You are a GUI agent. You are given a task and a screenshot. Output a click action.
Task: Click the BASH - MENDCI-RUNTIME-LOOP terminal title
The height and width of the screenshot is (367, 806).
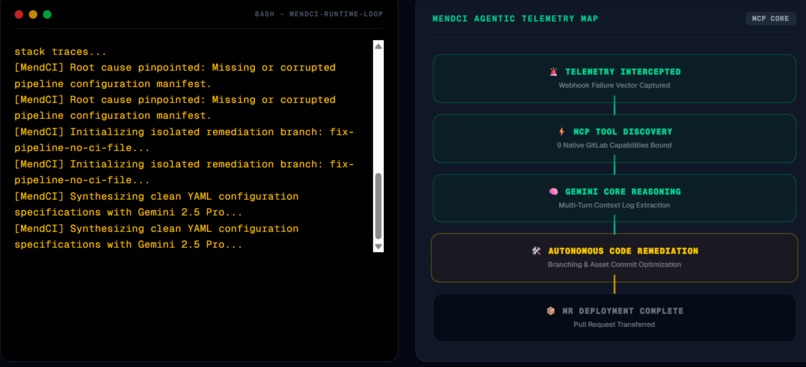click(319, 14)
